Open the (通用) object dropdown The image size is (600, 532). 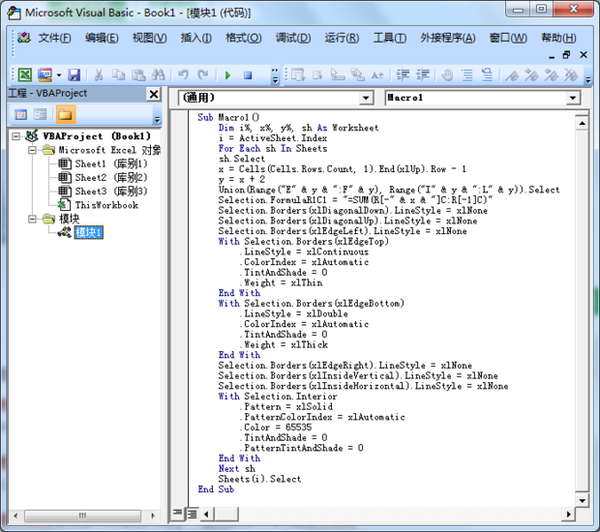pos(366,98)
